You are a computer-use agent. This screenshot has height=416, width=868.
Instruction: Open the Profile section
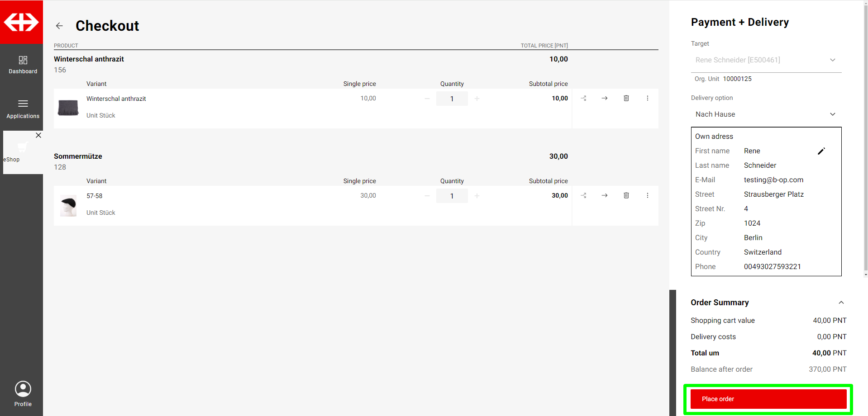point(23,393)
